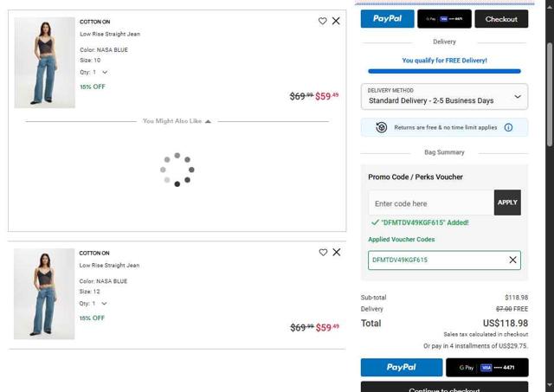Screen dimensions: 554x392
Task: Add size 10 jean to wishlist
Action: [323, 21]
